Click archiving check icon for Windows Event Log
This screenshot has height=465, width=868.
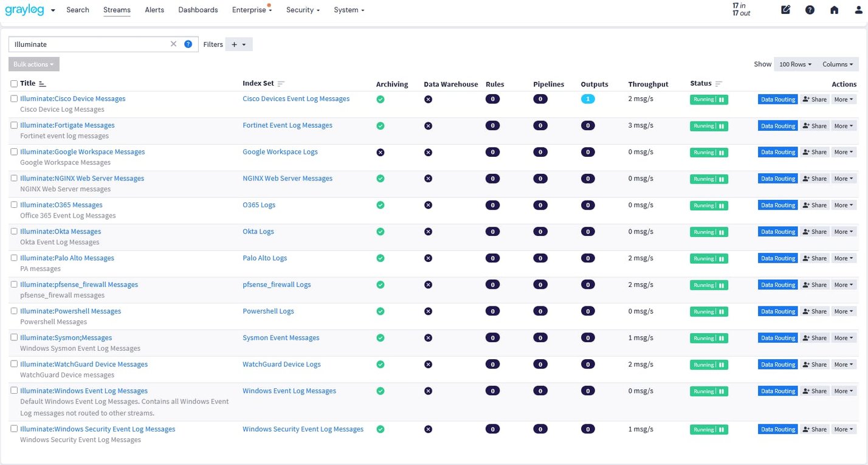coord(381,391)
